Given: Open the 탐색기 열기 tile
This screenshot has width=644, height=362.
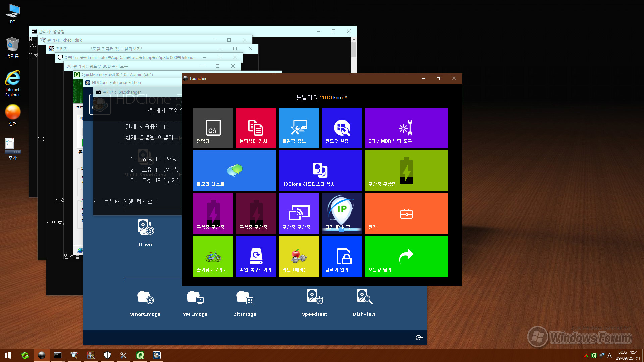Looking at the screenshot, I should coord(342,256).
